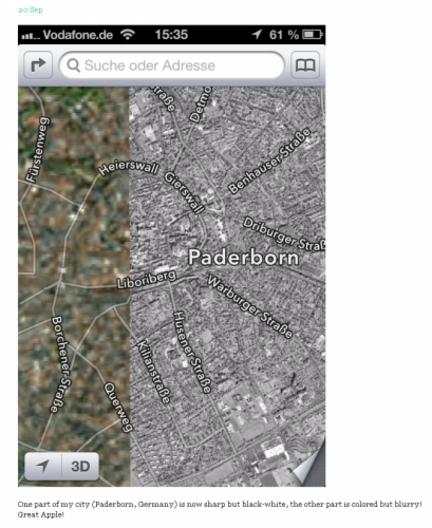Peel the page curl corner for options

[310, 466]
